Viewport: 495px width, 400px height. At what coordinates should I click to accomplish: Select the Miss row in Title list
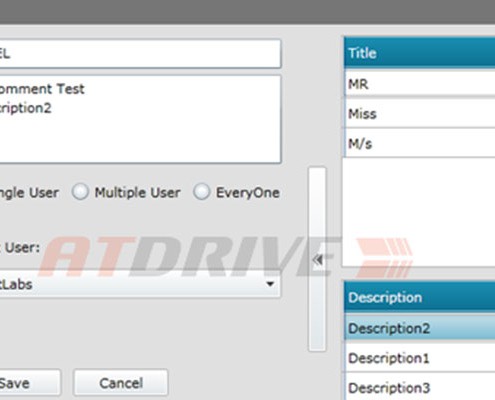(420, 113)
